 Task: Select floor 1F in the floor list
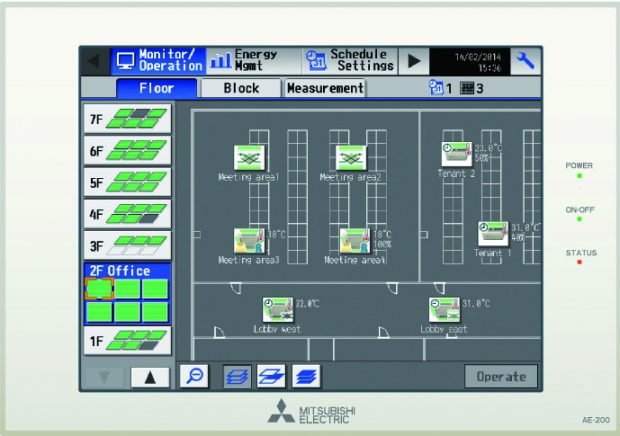coord(127,340)
